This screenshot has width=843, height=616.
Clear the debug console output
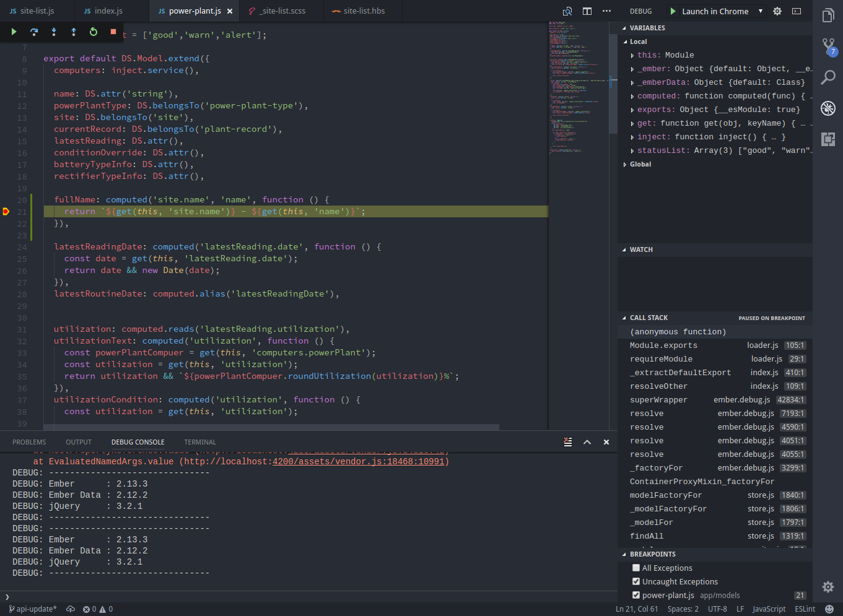click(568, 442)
